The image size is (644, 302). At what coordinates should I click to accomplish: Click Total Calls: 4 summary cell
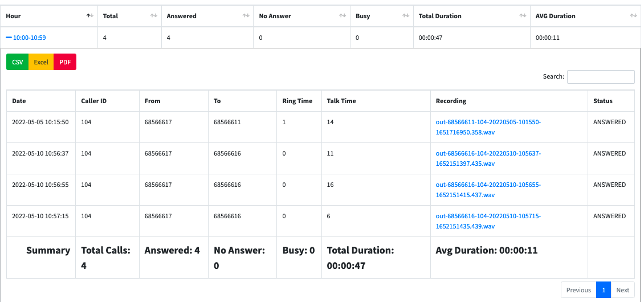point(107,258)
